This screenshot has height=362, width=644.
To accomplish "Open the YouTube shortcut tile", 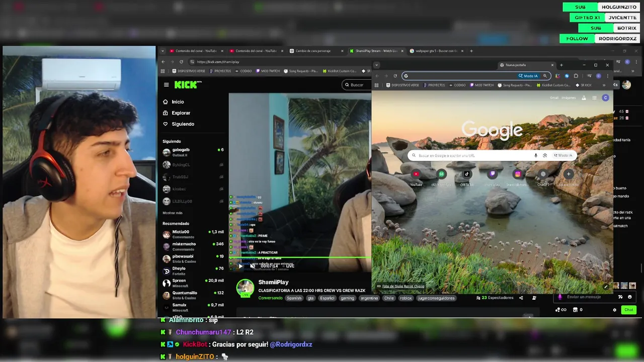I will point(416,177).
